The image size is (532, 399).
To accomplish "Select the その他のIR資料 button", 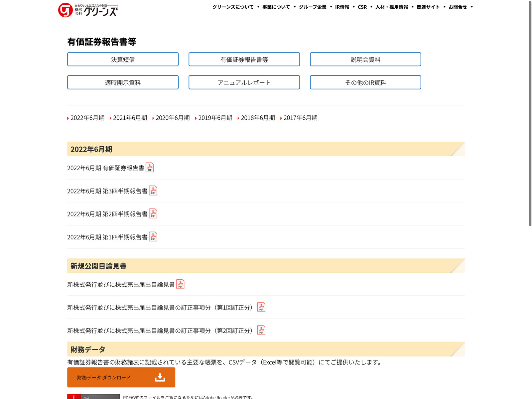I will (365, 82).
